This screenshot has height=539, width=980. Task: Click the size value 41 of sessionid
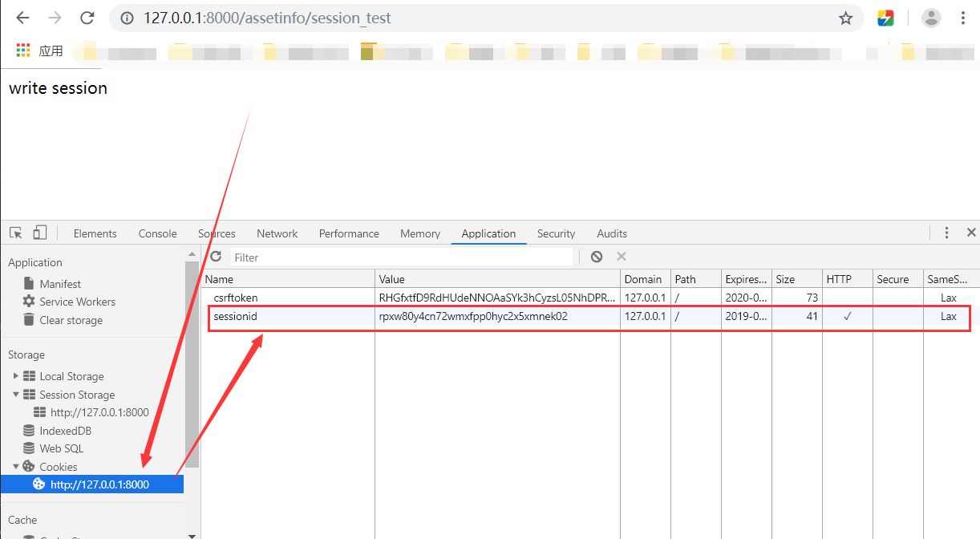pyautogui.click(x=812, y=316)
